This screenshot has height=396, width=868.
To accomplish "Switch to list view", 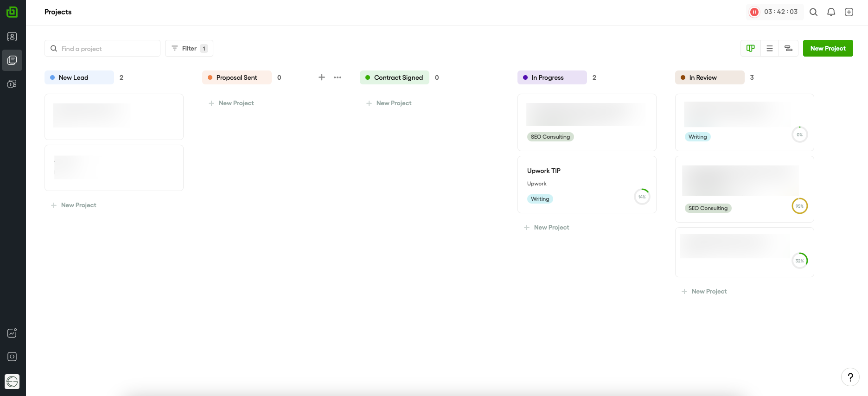I will point(770,48).
